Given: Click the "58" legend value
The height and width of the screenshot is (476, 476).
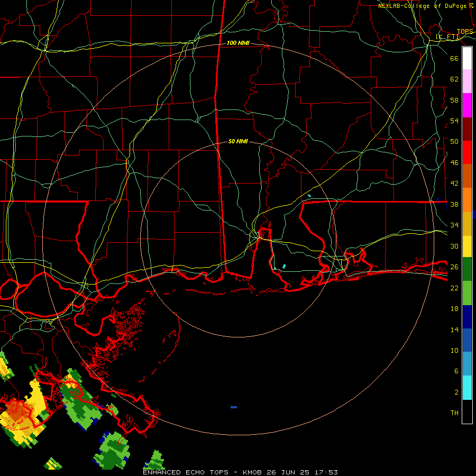Looking at the screenshot, I should pyautogui.click(x=454, y=100).
